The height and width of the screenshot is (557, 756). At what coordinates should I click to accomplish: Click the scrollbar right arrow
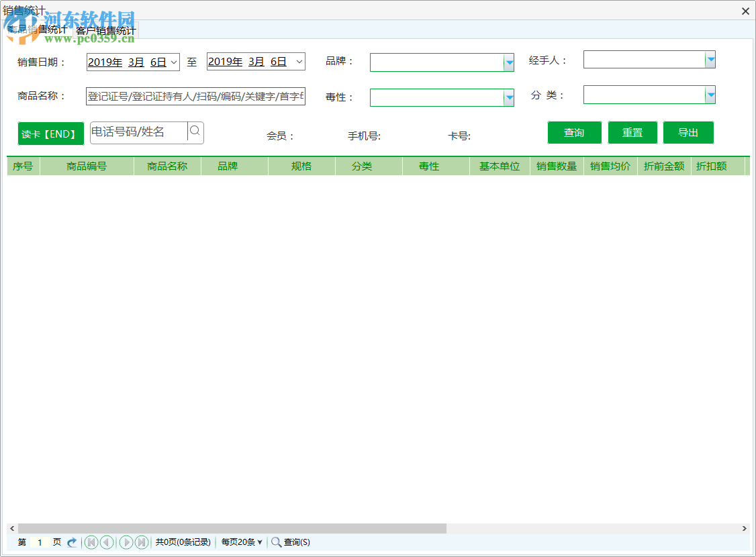tap(745, 529)
